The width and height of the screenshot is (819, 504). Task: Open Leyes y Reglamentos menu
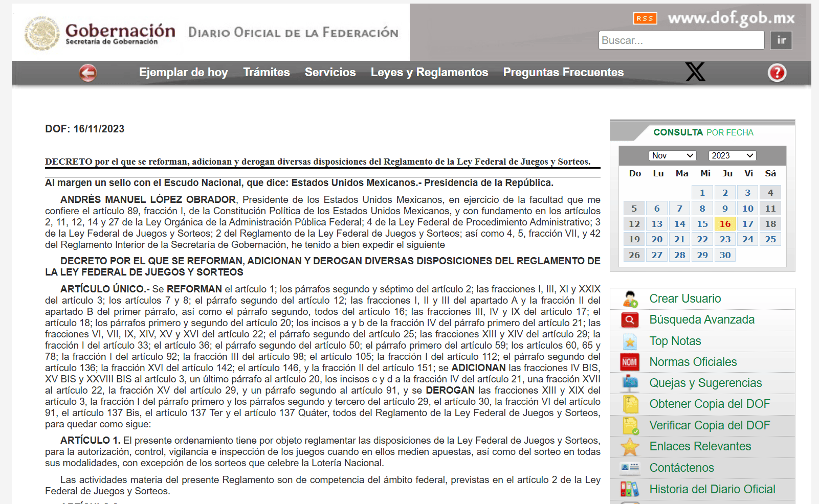(429, 72)
